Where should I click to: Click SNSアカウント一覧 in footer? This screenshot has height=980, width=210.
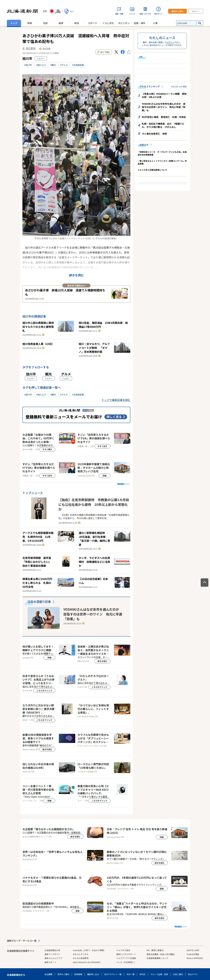pos(113,975)
